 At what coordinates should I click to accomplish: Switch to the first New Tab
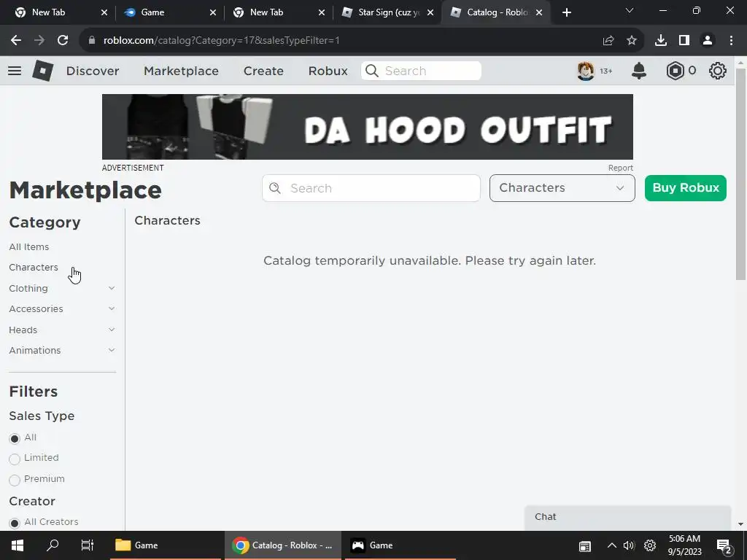point(60,12)
